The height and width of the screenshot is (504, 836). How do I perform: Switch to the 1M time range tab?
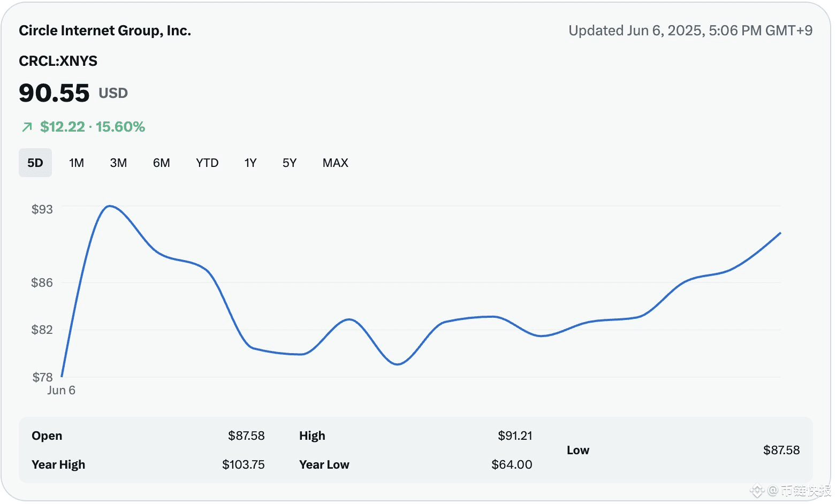[77, 163]
